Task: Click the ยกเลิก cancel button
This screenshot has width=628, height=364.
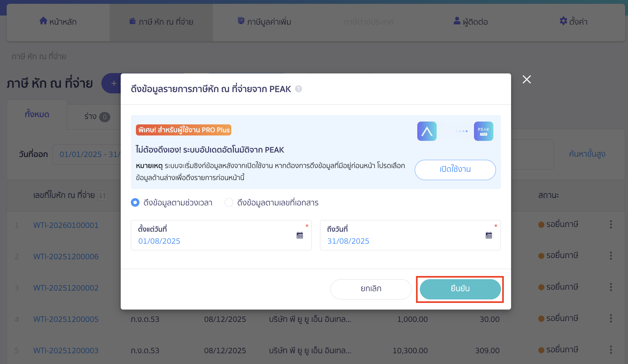Action: tap(371, 289)
